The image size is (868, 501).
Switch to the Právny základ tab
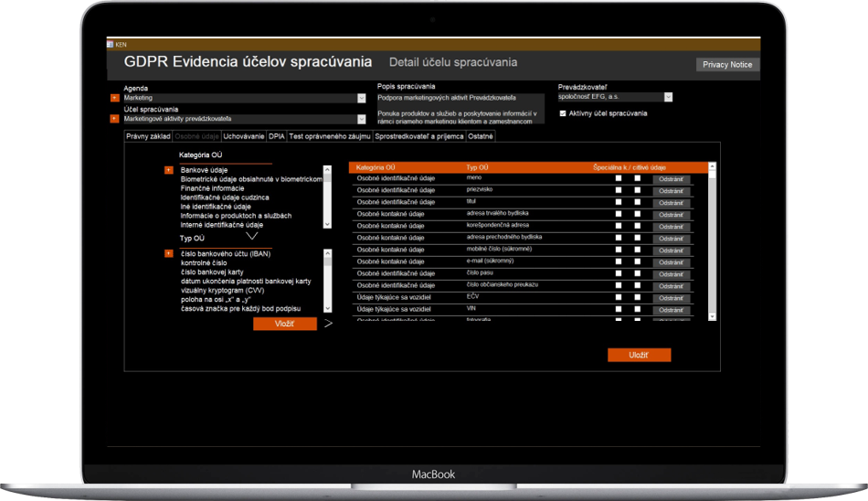[149, 136]
